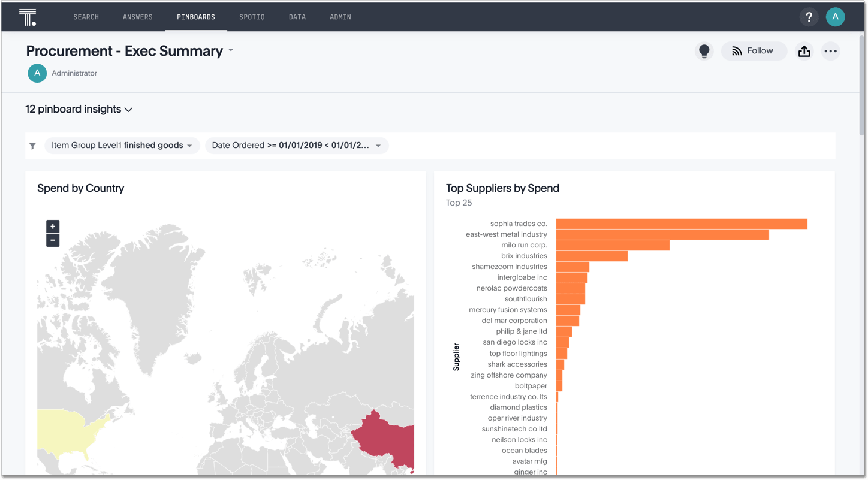
Task: Click the neilson locks inc label
Action: pos(519,440)
